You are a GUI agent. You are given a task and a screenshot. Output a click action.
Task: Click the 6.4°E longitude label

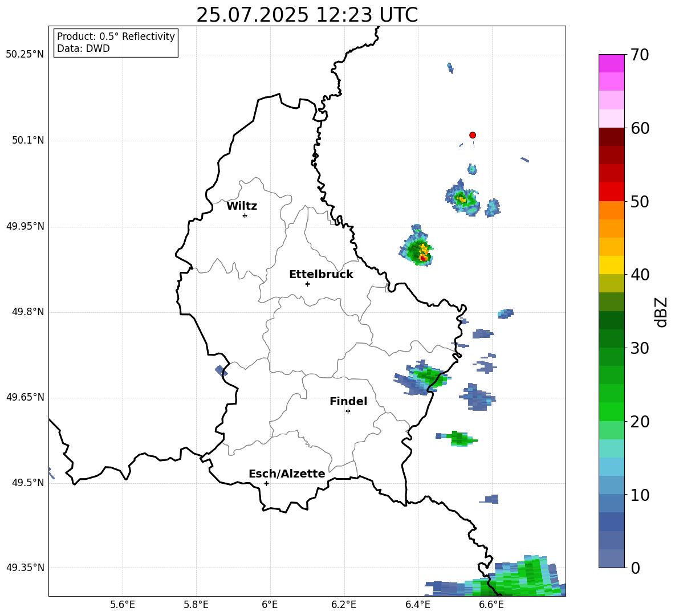417,605
